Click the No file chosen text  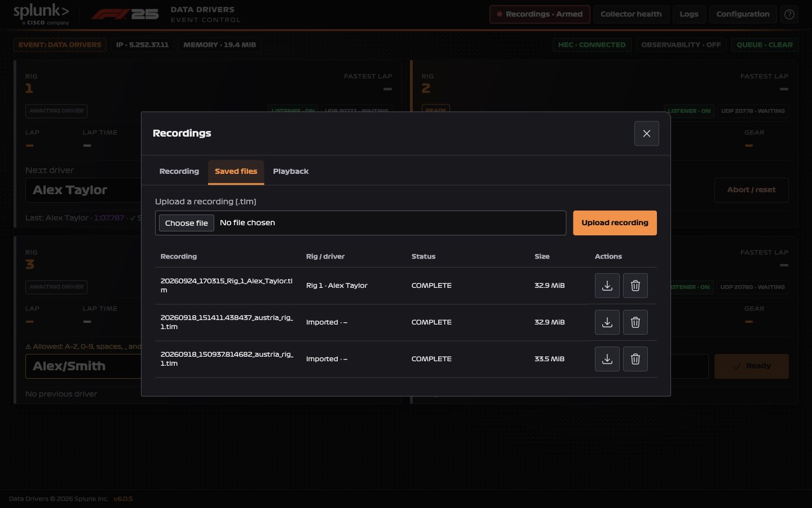tap(248, 223)
